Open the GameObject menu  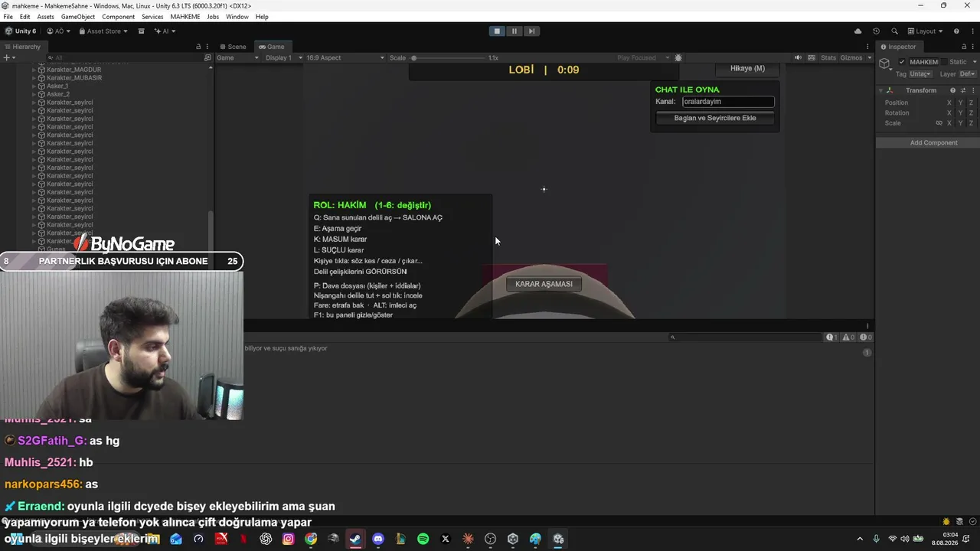point(78,17)
